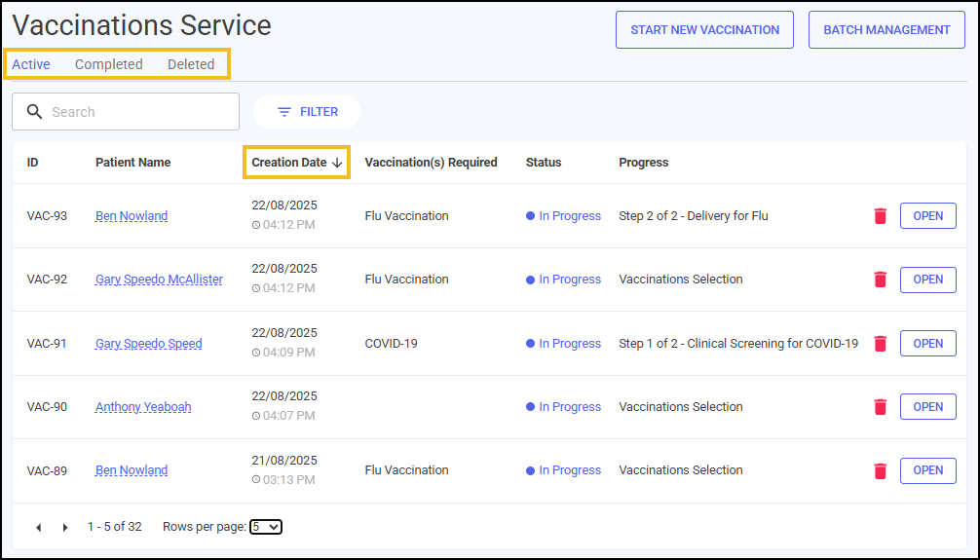Click patient Ben Nowland in VAC-93 row
980x560 pixels.
click(x=132, y=216)
